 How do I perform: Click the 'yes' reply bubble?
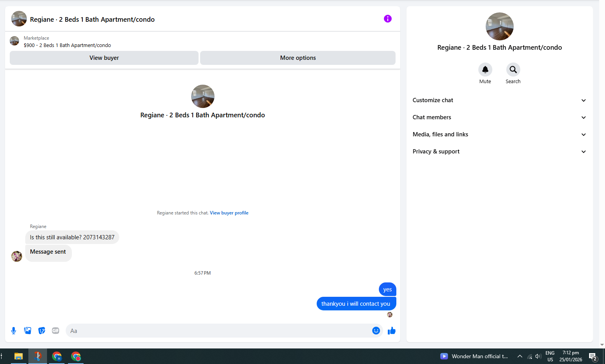coord(387,289)
